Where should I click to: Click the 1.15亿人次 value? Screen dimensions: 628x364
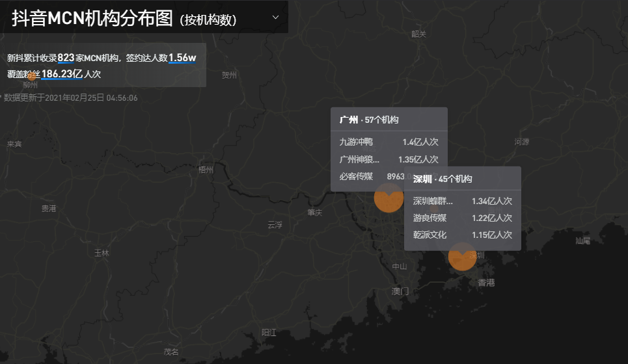click(x=492, y=235)
